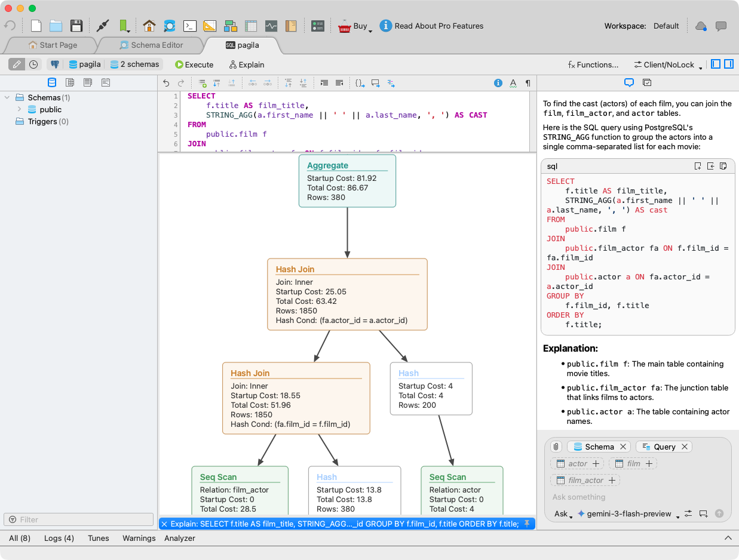Click the Explain button

tap(247, 64)
